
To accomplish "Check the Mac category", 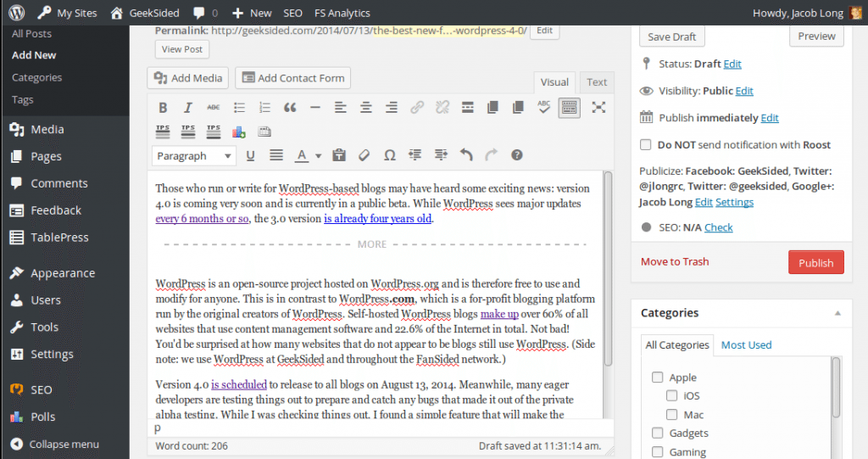I will (x=671, y=414).
